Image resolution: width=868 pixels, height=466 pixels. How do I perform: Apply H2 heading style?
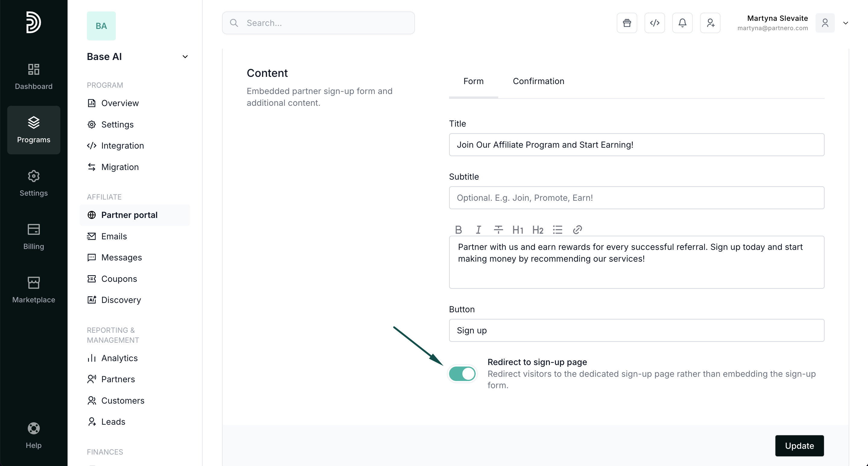click(x=537, y=230)
